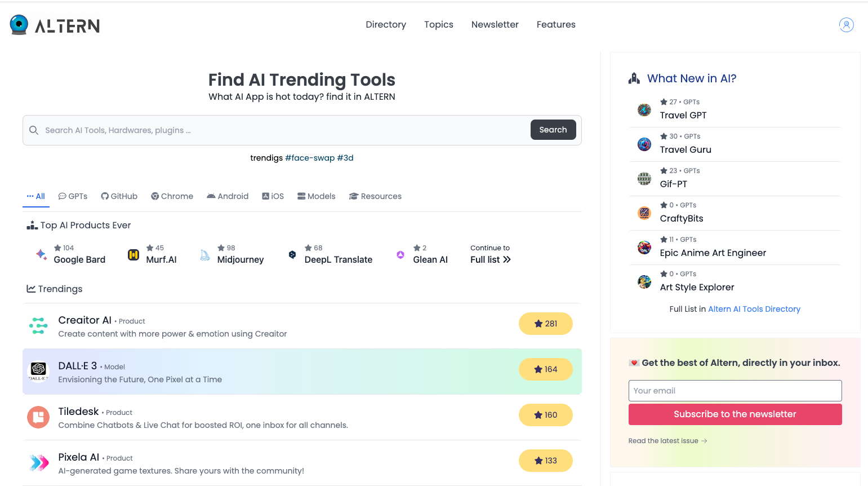This screenshot has height=486, width=868.
Task: Open the Creaitor AI product title
Action: 85,320
